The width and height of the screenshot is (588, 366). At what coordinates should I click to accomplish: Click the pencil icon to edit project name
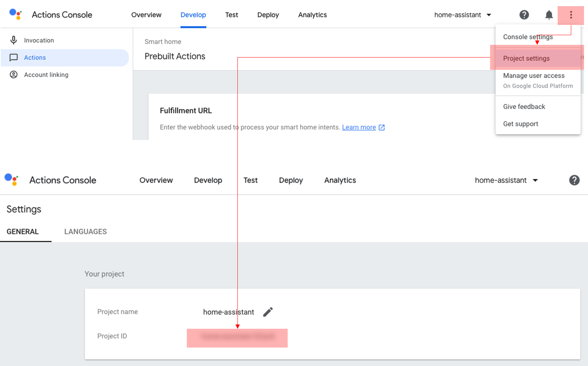tap(268, 312)
